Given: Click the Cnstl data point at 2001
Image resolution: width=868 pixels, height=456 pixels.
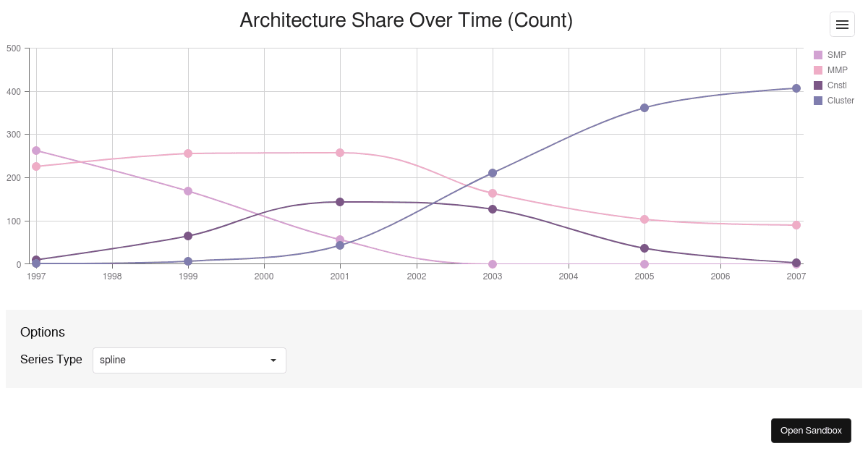Looking at the screenshot, I should (x=340, y=201).
